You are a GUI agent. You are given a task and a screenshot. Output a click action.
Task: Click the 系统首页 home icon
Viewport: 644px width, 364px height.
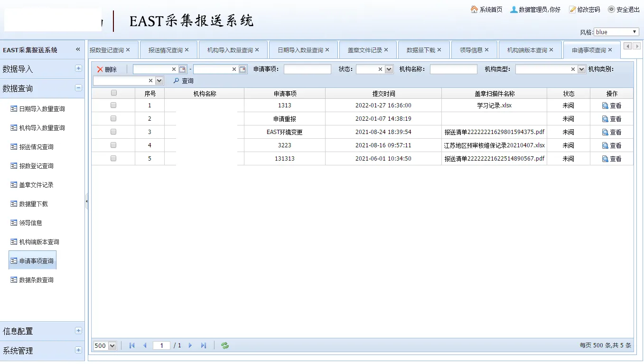[x=474, y=10]
